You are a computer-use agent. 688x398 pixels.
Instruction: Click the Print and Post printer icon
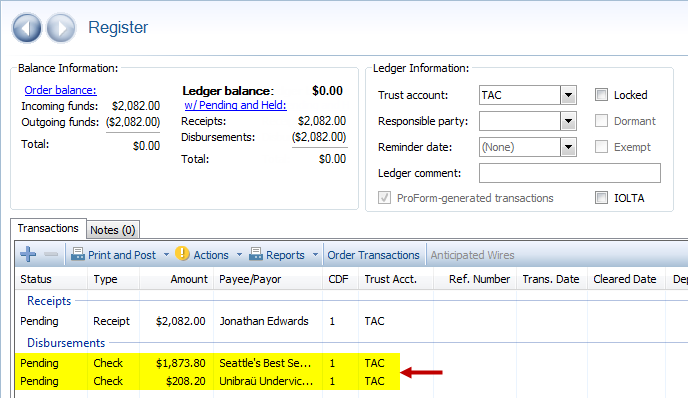[x=78, y=254]
